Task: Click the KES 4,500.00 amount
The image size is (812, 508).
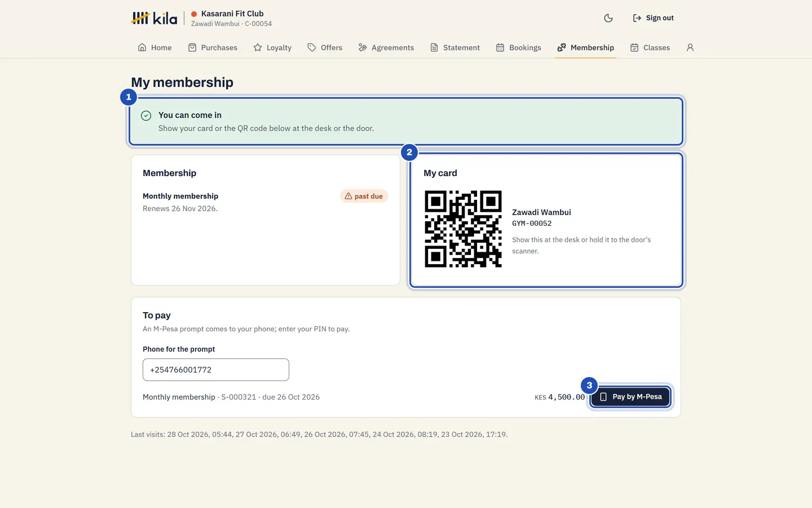Action: click(560, 397)
